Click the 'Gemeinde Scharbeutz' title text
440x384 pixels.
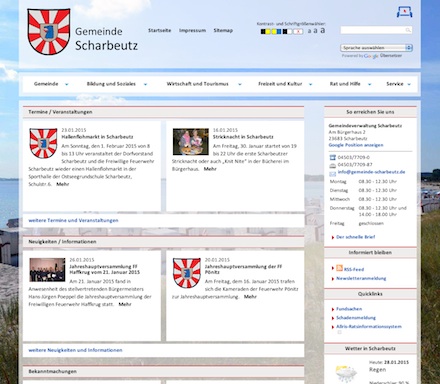[x=106, y=39]
